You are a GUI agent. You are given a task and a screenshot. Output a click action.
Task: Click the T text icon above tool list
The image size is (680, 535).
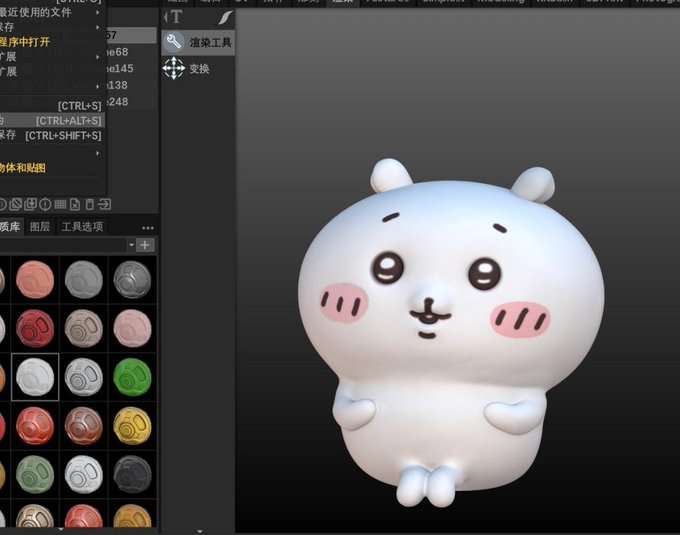175,17
